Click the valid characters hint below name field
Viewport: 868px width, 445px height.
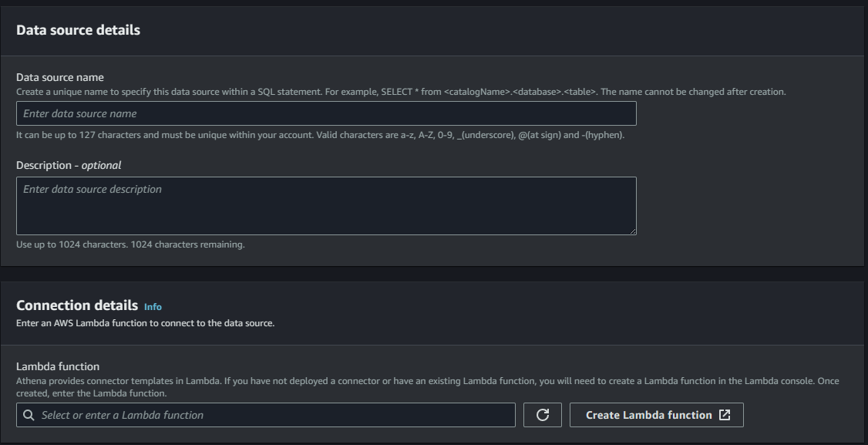[320, 135]
